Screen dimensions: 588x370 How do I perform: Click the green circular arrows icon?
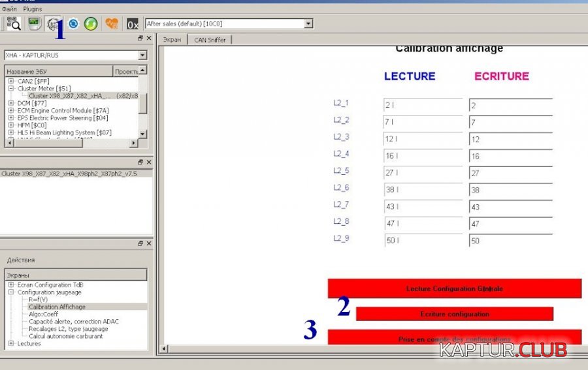point(91,23)
